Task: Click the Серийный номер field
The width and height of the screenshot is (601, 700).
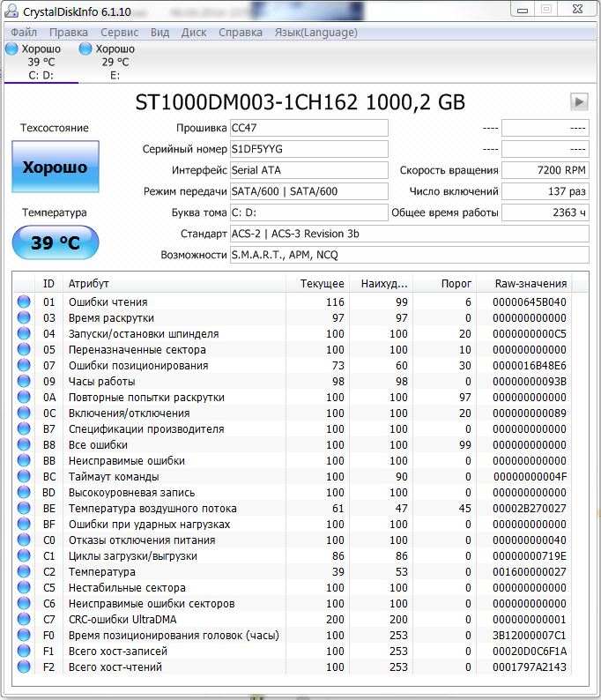Action: point(308,149)
